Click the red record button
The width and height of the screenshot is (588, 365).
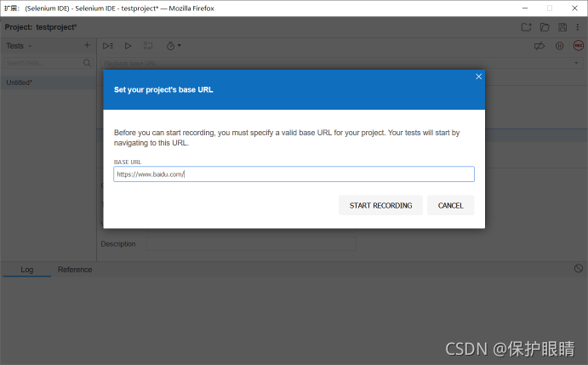(x=579, y=46)
